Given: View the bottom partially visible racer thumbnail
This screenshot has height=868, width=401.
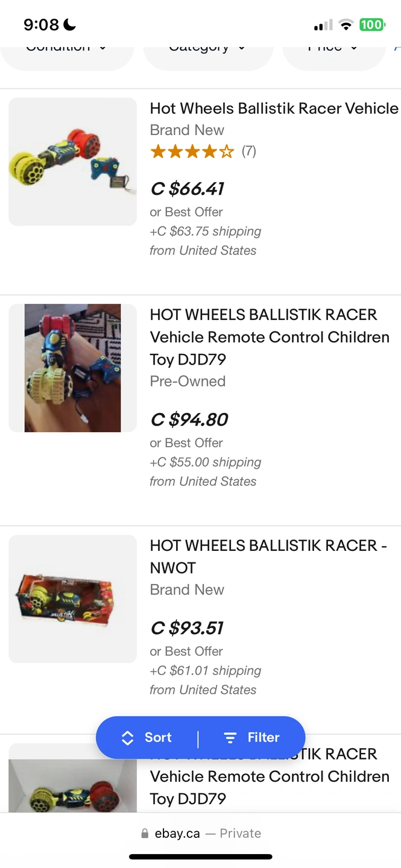Looking at the screenshot, I should pos(73,784).
